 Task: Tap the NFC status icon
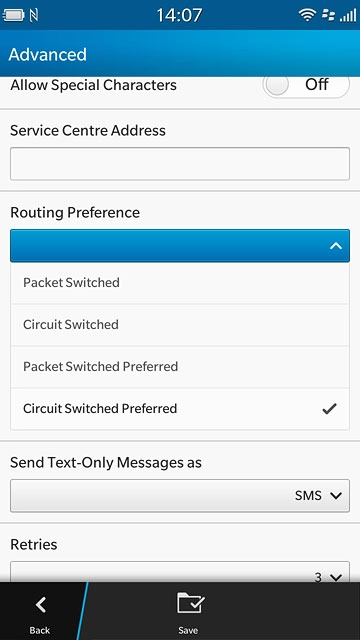[x=34, y=16]
